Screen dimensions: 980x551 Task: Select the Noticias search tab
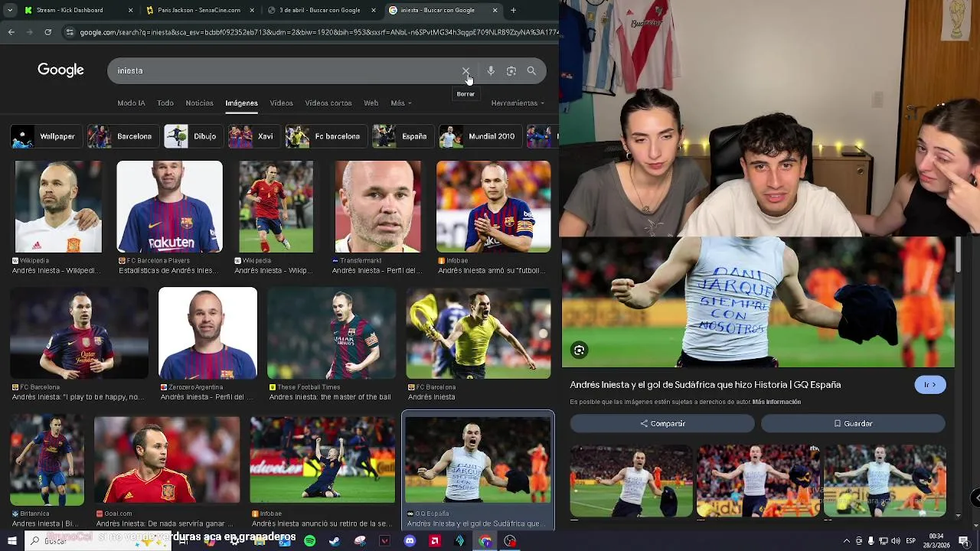(x=199, y=103)
